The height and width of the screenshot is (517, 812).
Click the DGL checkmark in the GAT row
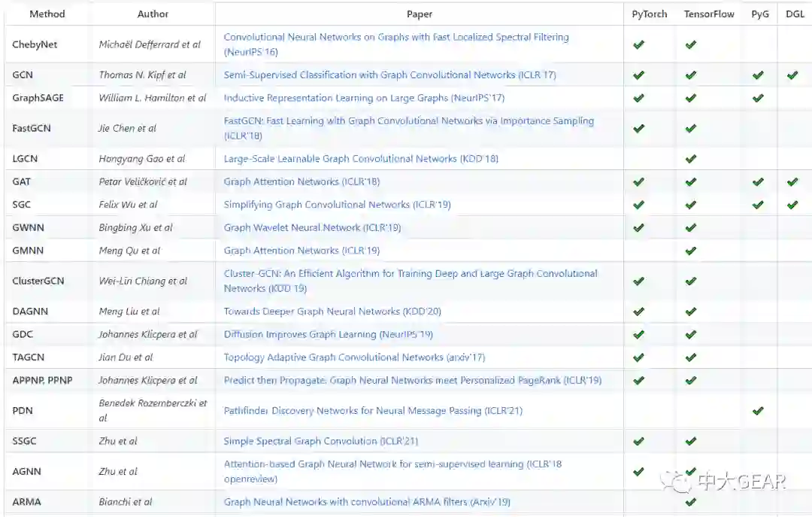click(x=792, y=181)
